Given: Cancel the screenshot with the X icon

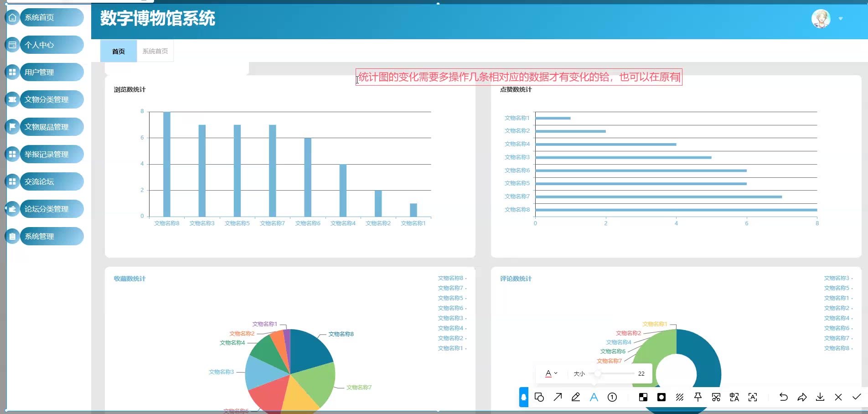Looking at the screenshot, I should [x=838, y=397].
